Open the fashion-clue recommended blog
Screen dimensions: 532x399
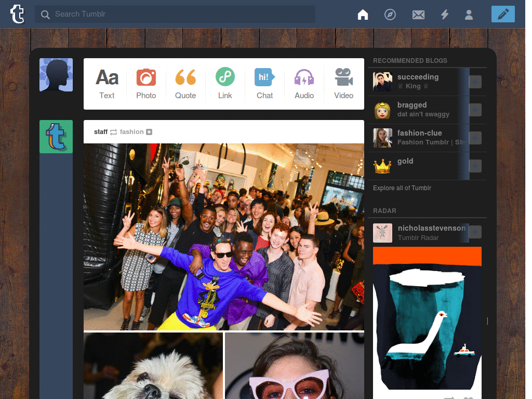(419, 133)
